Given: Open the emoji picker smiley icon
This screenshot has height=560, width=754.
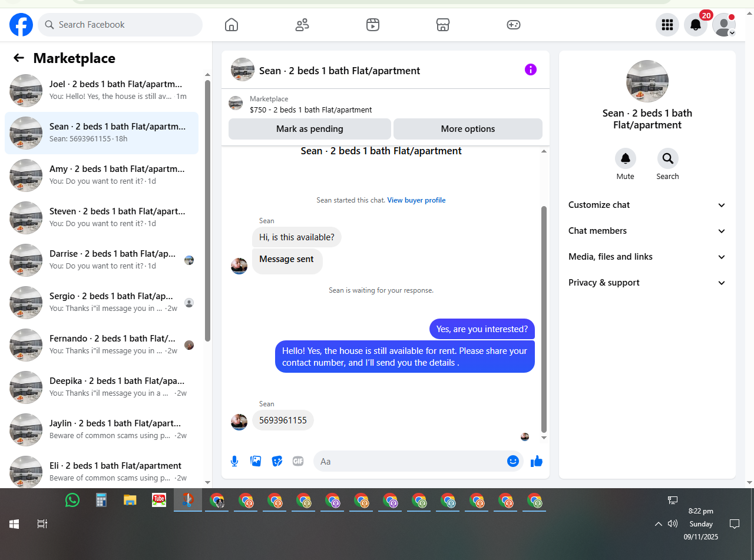Looking at the screenshot, I should [x=513, y=461].
